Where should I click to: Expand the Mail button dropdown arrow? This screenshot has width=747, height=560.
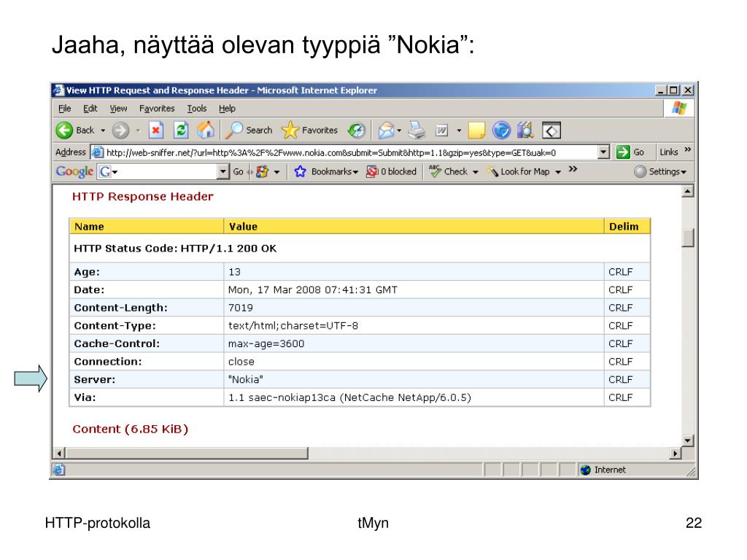point(399,131)
